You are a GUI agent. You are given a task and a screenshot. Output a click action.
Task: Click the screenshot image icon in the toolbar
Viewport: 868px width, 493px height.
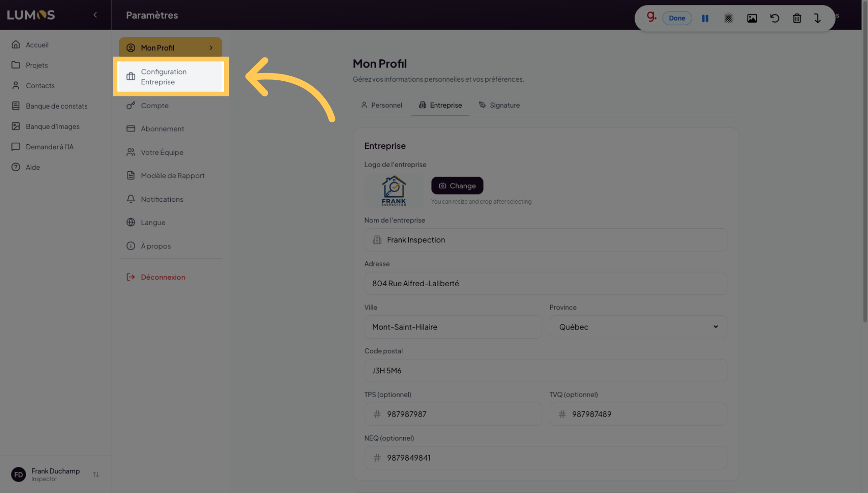tap(752, 18)
